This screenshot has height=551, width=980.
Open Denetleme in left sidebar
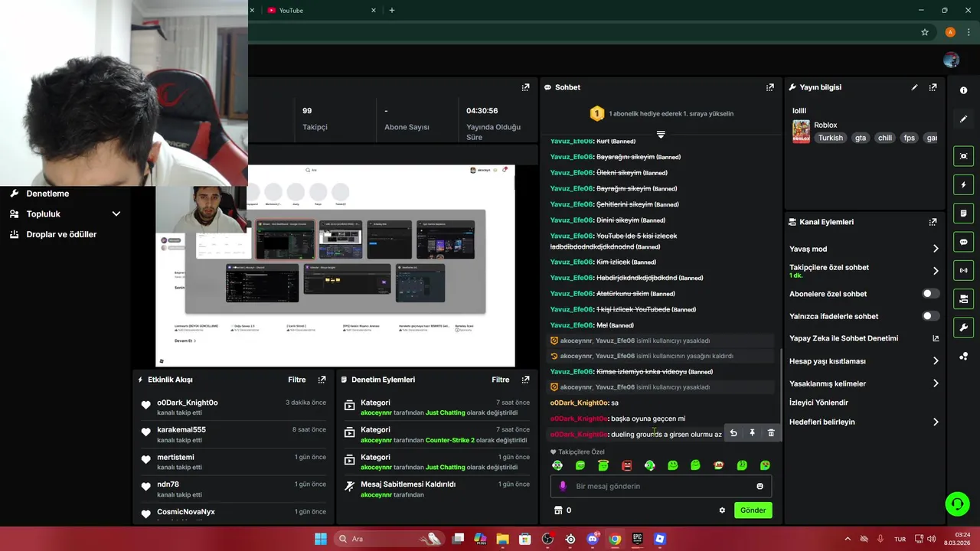(x=47, y=194)
